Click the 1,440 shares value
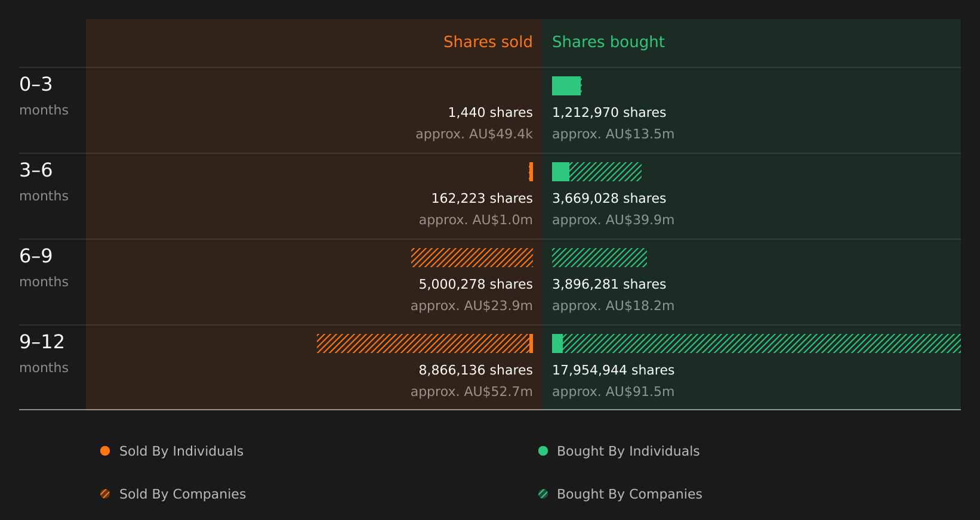The image size is (980, 520). click(x=490, y=112)
